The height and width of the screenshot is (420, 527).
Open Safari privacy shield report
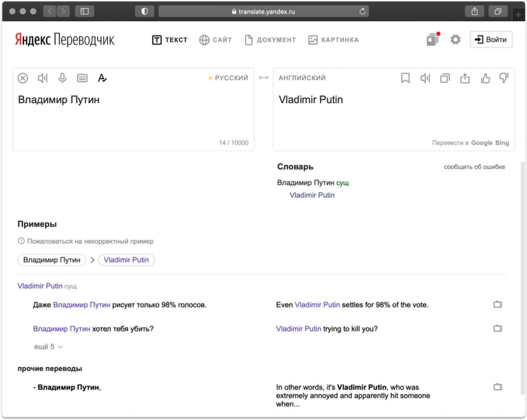(145, 12)
